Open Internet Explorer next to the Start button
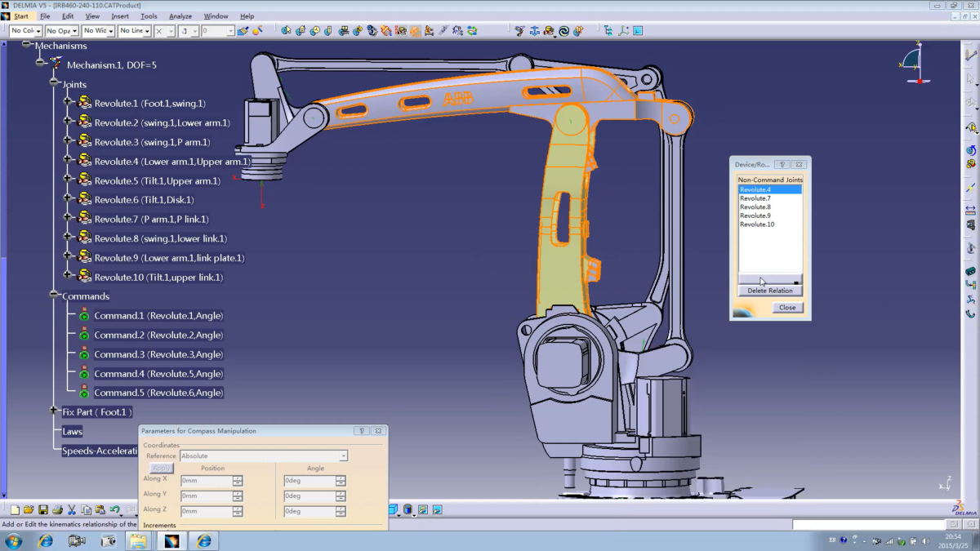Image resolution: width=980 pixels, height=551 pixels. point(46,540)
